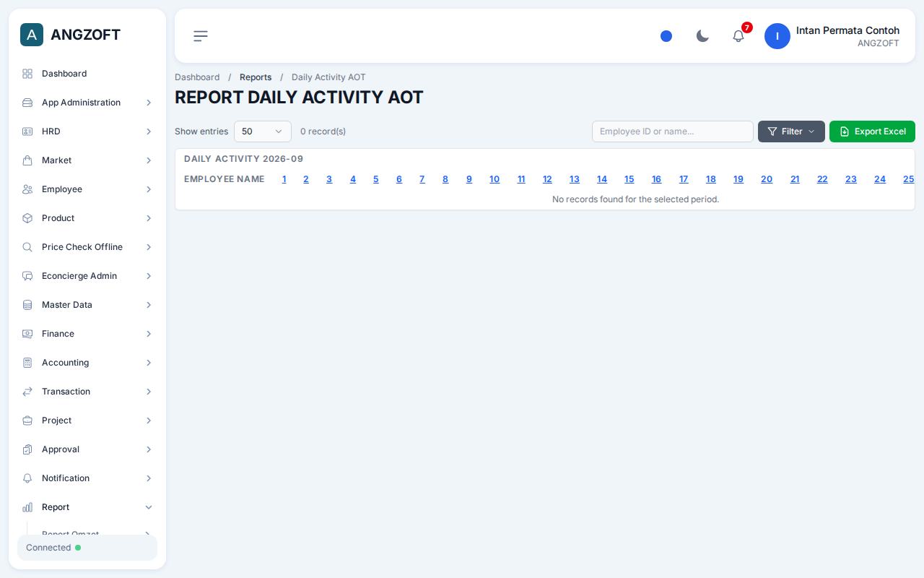Open the Accounting menu item
This screenshot has width=924, height=578.
point(87,363)
